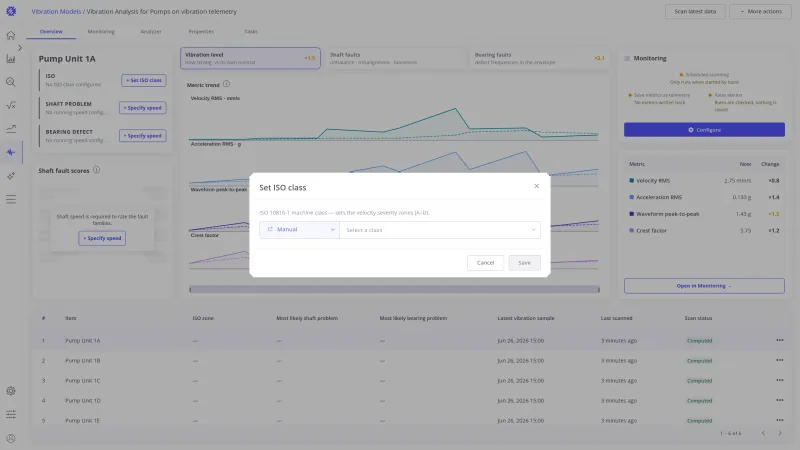Click the Scan status column header
This screenshot has width=800, height=450.
[x=698, y=318]
